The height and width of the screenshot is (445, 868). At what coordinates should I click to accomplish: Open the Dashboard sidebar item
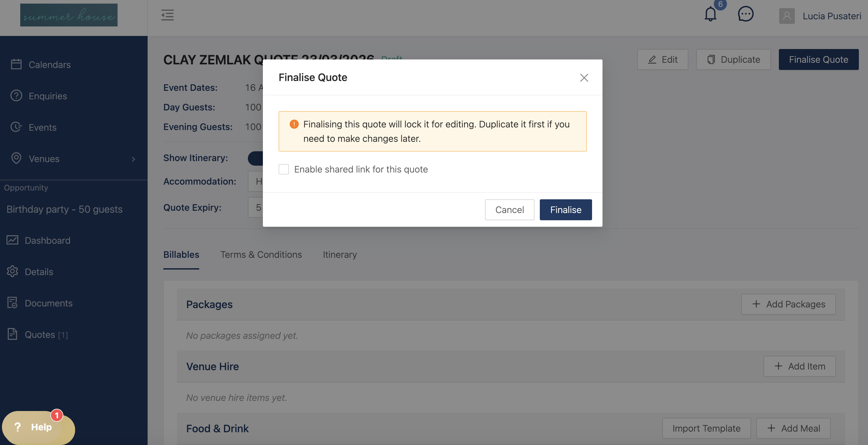(47, 240)
